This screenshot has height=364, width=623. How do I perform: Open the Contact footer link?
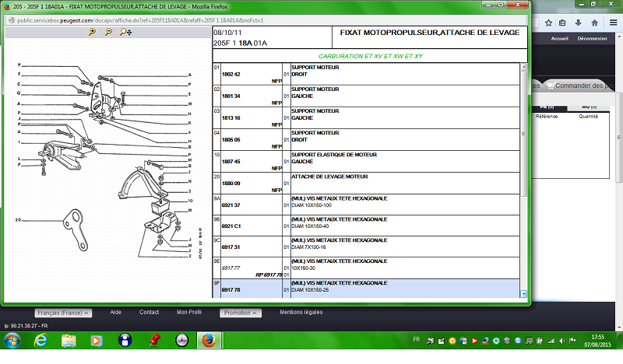coord(149,313)
